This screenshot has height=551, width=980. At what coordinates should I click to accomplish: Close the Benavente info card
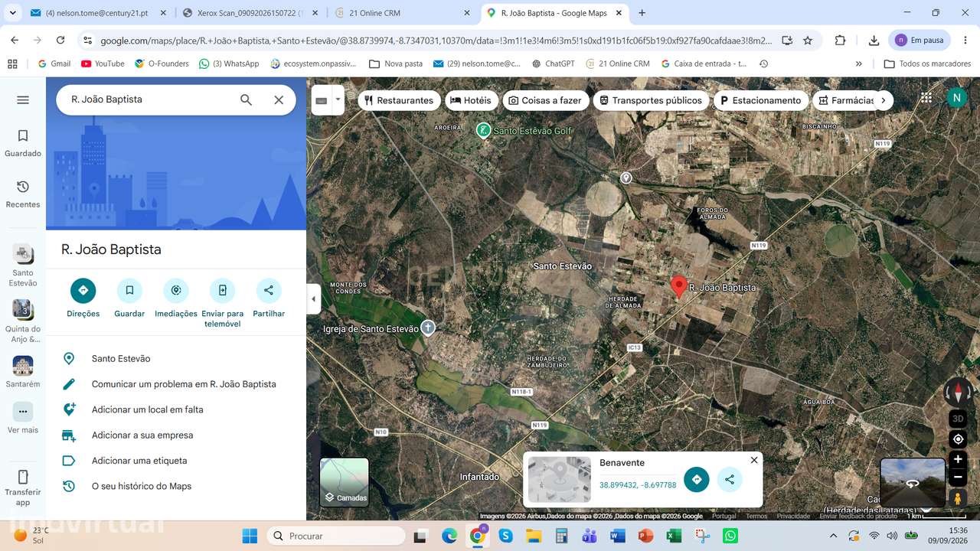click(x=754, y=460)
